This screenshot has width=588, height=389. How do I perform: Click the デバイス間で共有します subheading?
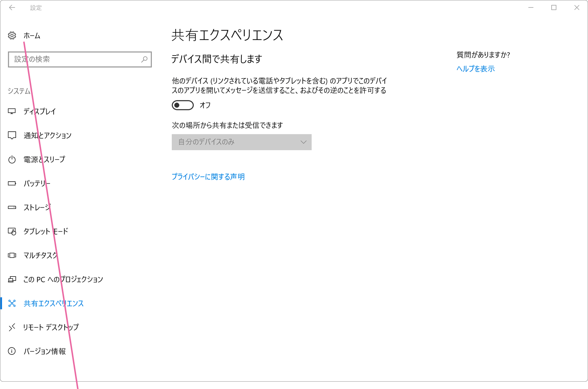coord(217,59)
